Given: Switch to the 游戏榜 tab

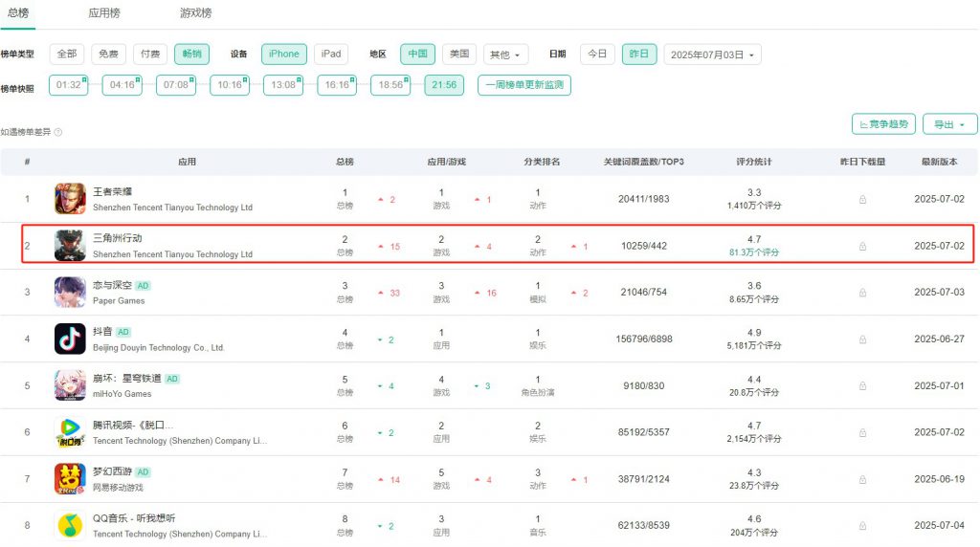Looking at the screenshot, I should pyautogui.click(x=195, y=13).
